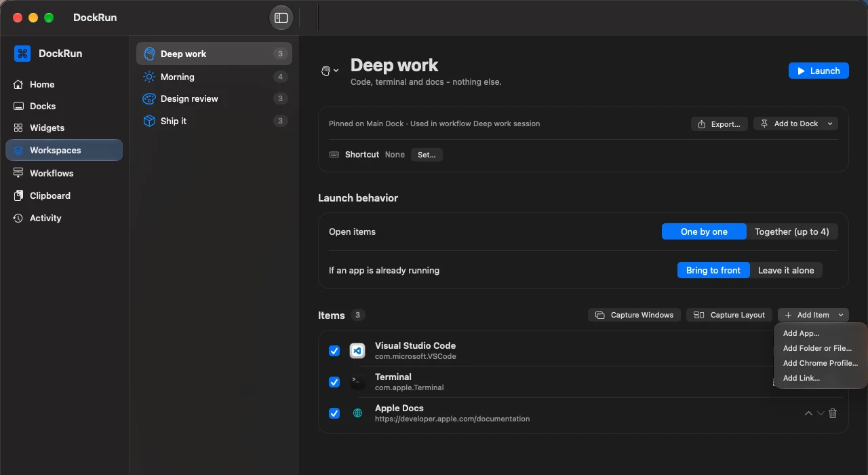The width and height of the screenshot is (868, 475).
Task: Click Capture Layout button
Action: tap(730, 315)
